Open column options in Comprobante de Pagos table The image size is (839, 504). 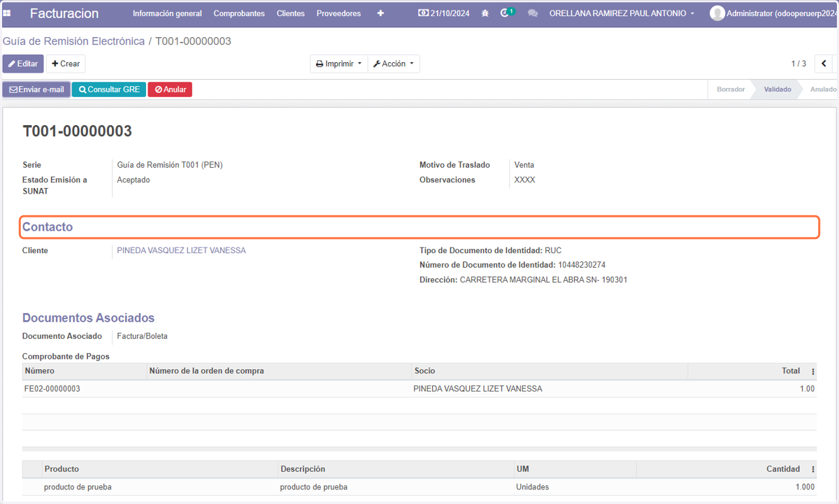[x=813, y=371]
